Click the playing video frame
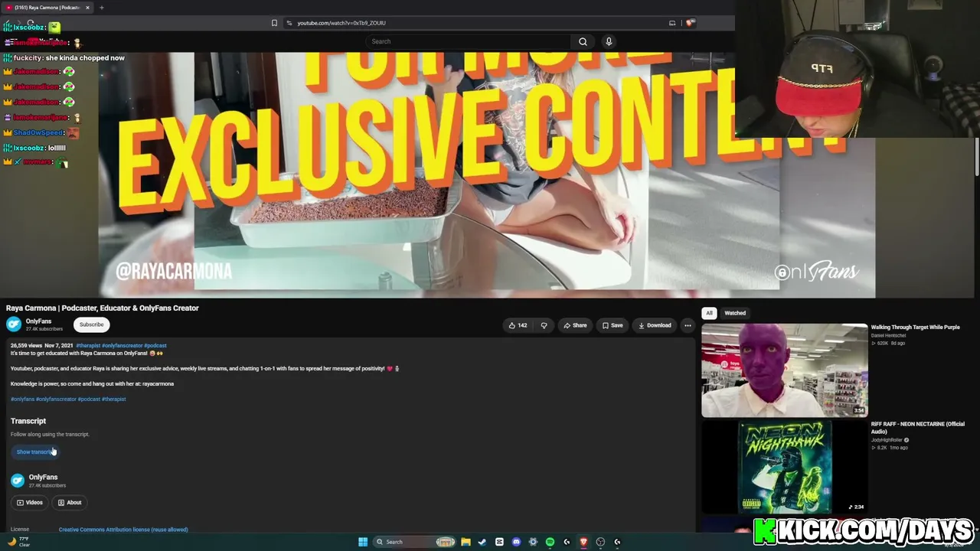 pyautogui.click(x=487, y=174)
